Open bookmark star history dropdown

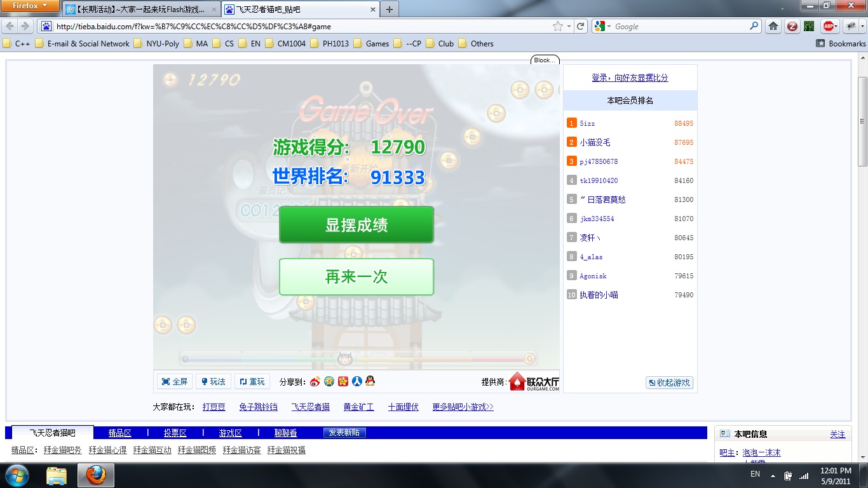tap(568, 26)
